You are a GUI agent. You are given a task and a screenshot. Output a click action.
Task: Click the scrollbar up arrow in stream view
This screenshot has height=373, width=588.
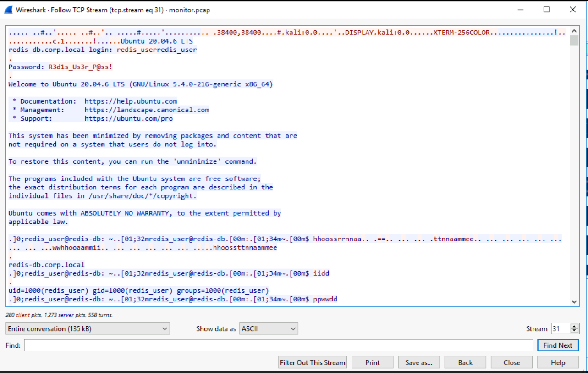coord(574,31)
